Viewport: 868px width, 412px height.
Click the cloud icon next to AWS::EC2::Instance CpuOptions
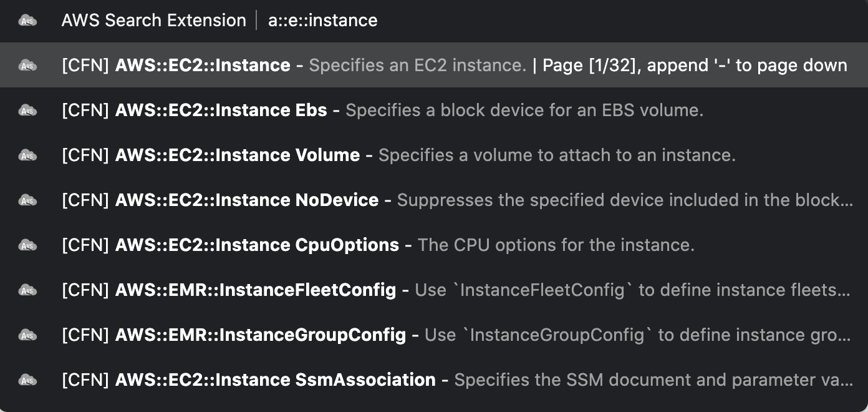click(27, 245)
